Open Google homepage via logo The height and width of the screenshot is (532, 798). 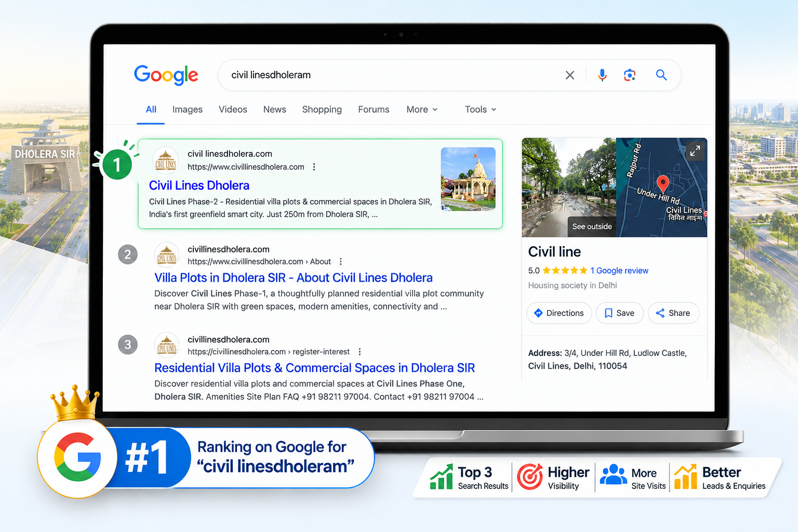click(166, 75)
